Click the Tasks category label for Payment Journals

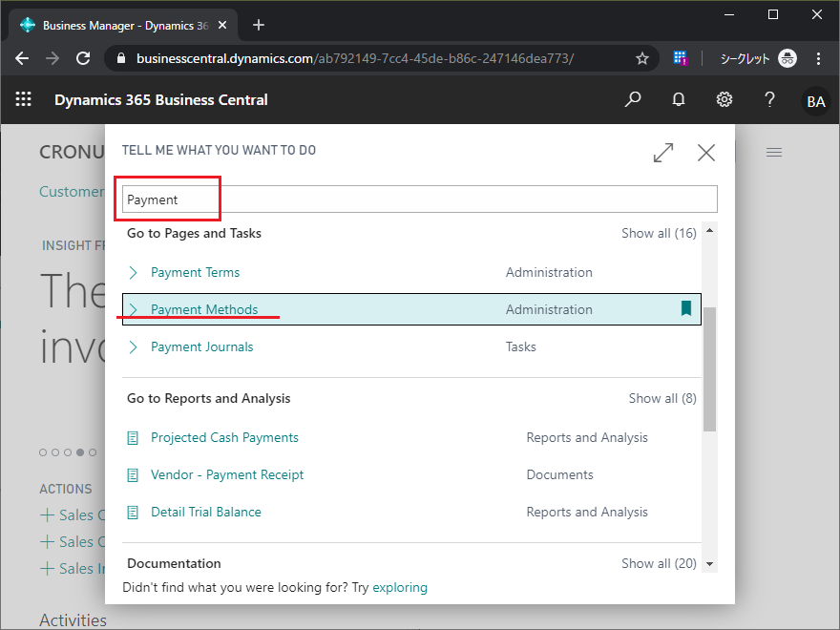521,346
